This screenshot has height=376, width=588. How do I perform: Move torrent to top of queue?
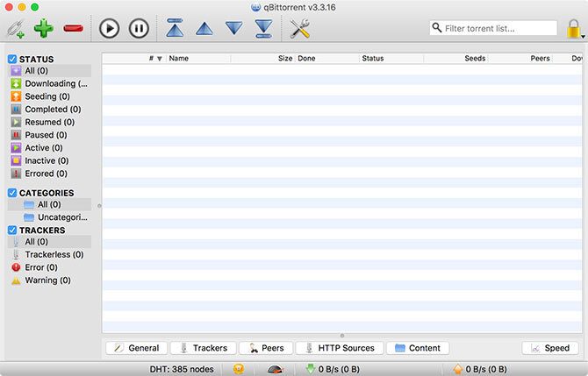click(x=175, y=28)
